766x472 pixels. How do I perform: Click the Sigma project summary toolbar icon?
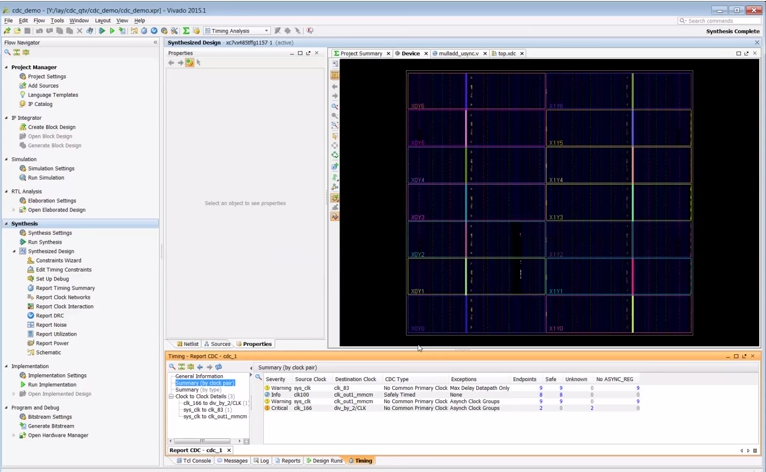[x=186, y=31]
